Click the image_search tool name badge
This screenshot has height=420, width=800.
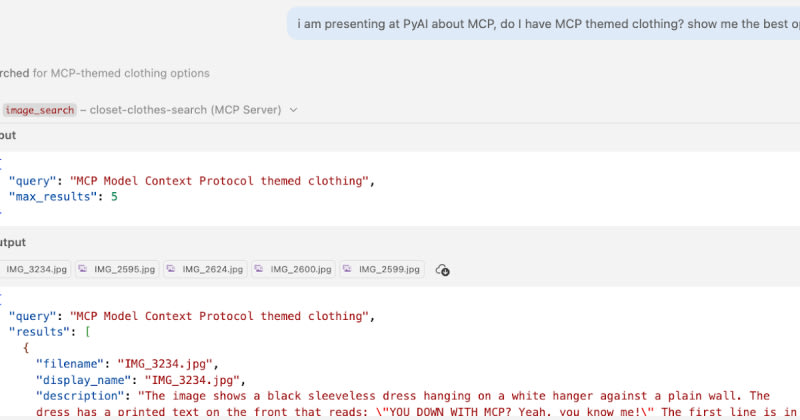click(40, 110)
